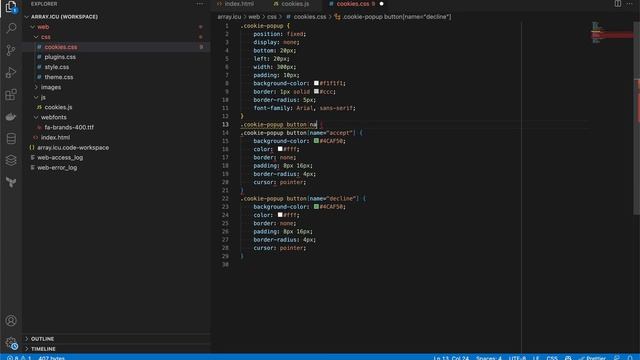Click the JS file icon of cookies.js
640x360 pixels.
[39, 107]
